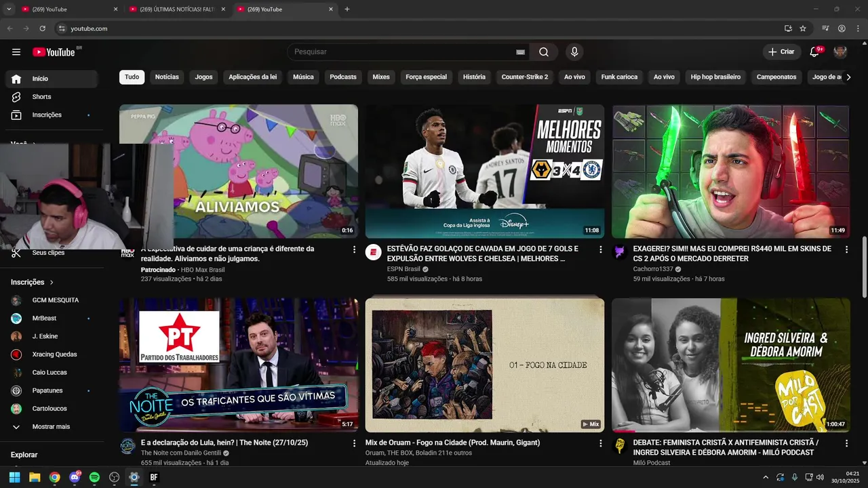The width and height of the screenshot is (868, 488).
Task: Open the J. Eskine subscription
Action: 52,337
